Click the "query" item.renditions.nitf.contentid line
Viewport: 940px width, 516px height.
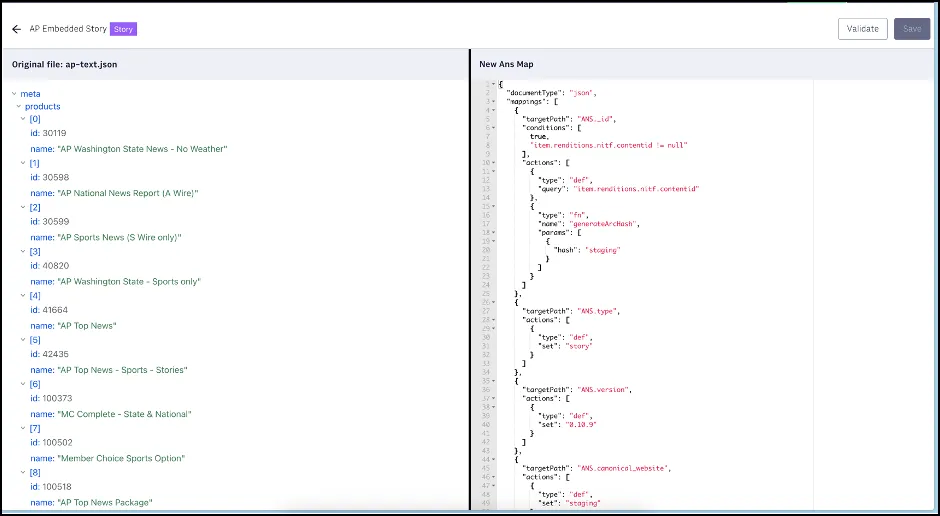coord(619,189)
